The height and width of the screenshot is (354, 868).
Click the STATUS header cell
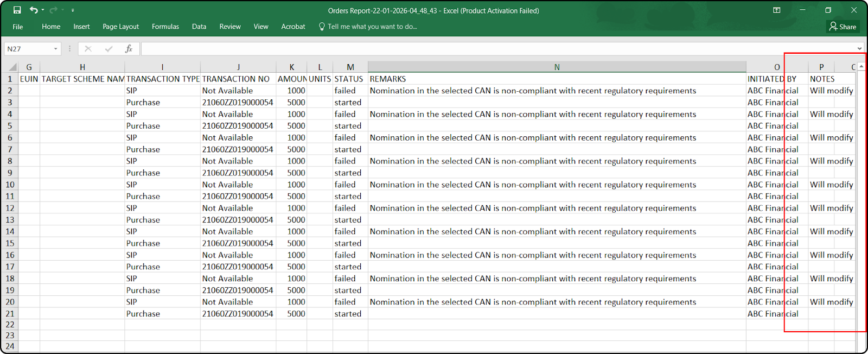coord(350,79)
